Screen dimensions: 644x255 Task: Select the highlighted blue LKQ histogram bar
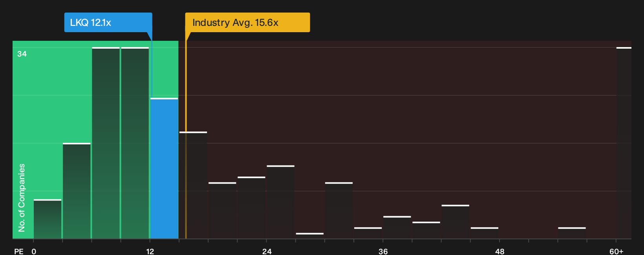(x=164, y=168)
